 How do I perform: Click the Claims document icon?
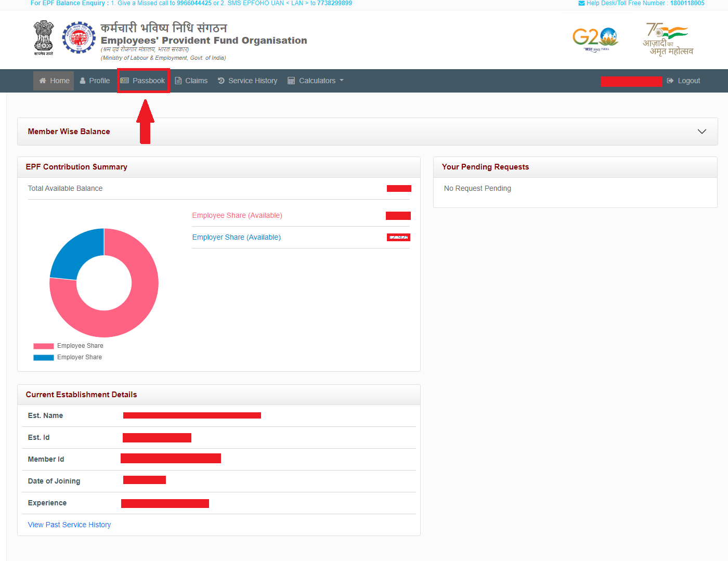[179, 81]
